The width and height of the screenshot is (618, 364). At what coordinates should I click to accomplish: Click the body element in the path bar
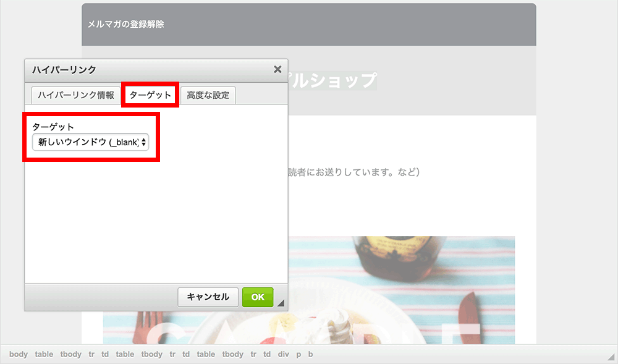[19, 354]
